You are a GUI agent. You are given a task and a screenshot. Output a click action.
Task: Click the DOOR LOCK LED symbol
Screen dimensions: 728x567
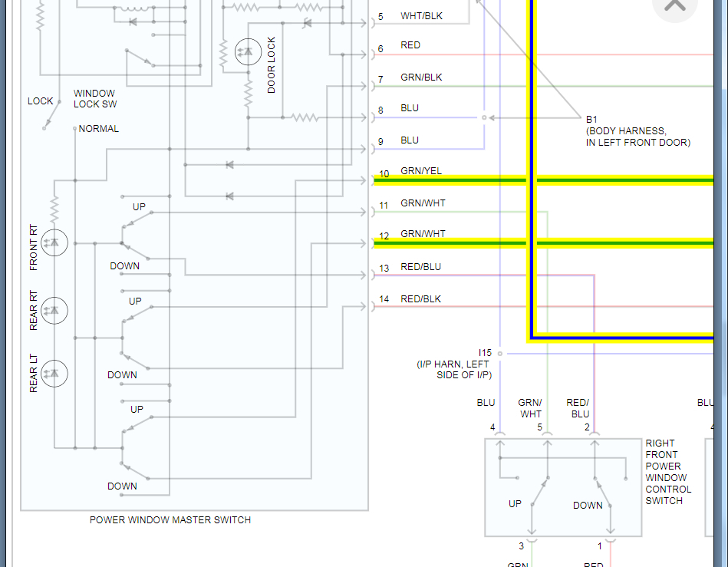(249, 52)
